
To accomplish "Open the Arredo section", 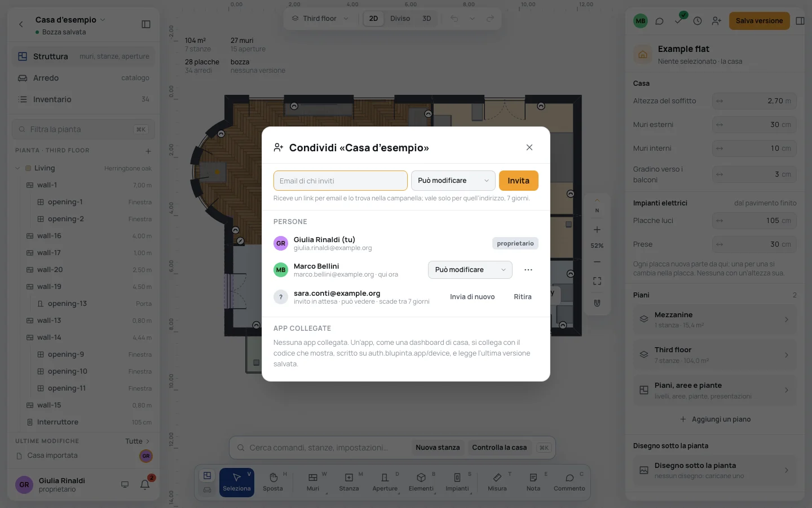I will [x=83, y=78].
